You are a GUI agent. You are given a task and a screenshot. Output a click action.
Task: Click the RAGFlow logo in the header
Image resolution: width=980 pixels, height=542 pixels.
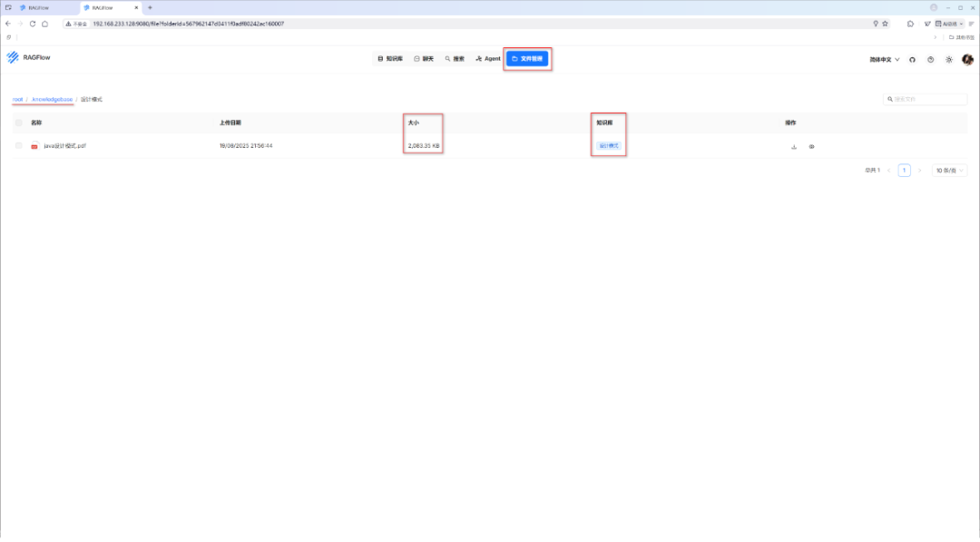pos(28,57)
